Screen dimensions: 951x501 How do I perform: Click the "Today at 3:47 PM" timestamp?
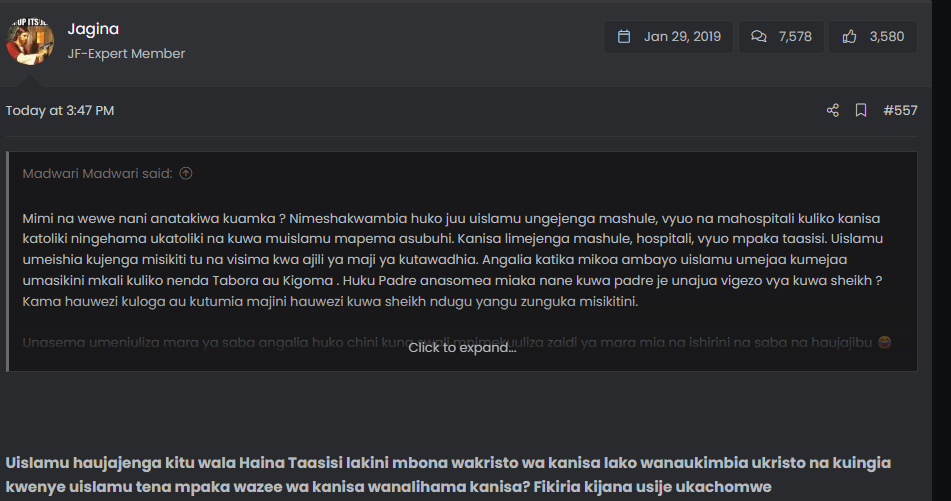[x=60, y=111]
